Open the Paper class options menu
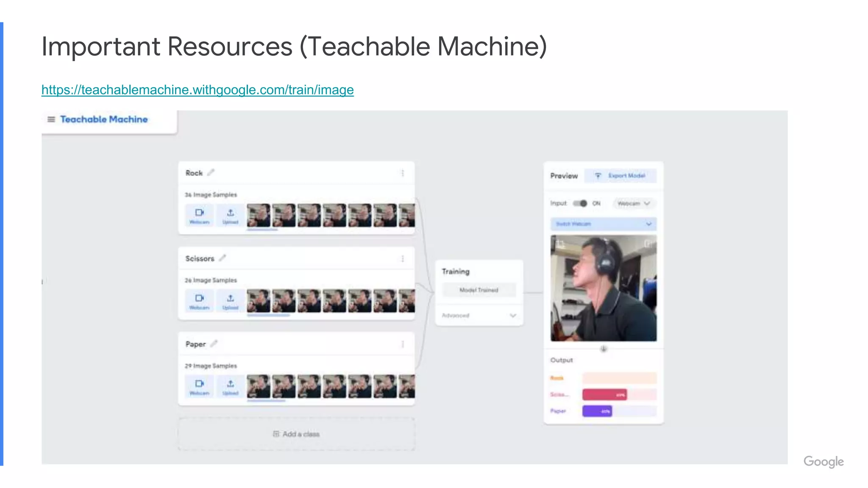Image resolution: width=868 pixels, height=488 pixels. [x=403, y=344]
